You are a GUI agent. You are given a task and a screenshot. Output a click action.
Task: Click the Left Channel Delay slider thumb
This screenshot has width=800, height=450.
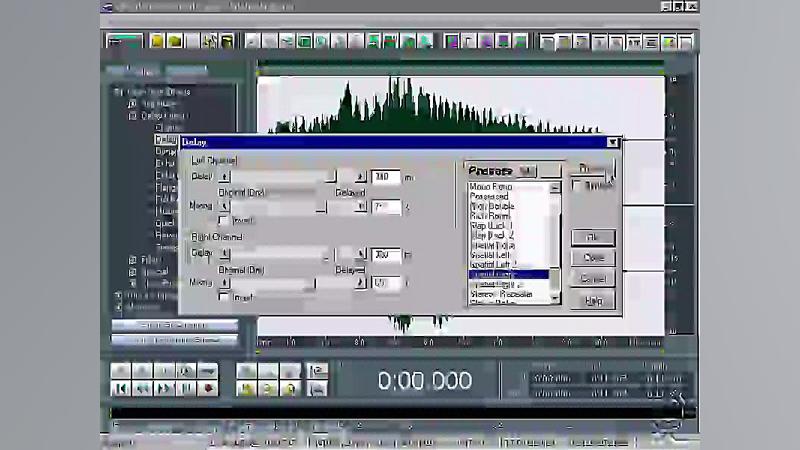pos(331,177)
